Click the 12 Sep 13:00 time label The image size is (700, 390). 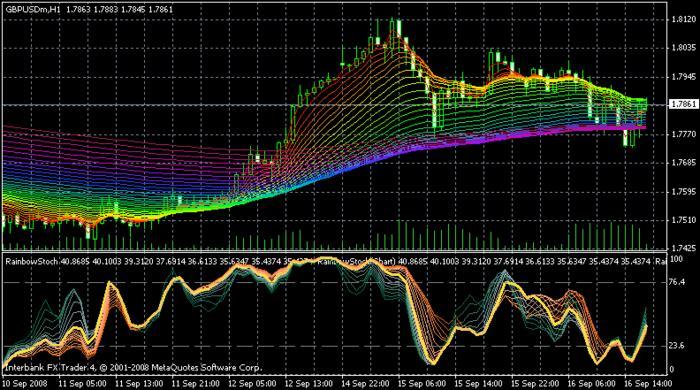(x=308, y=383)
